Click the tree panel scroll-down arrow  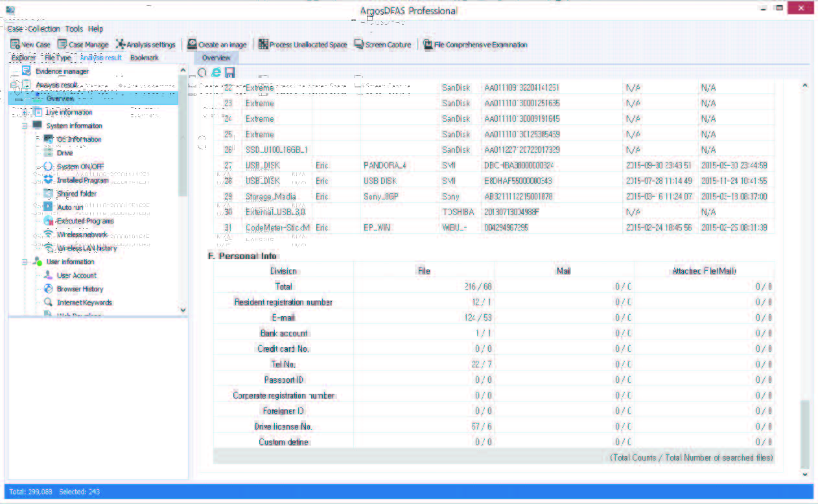pos(183,310)
